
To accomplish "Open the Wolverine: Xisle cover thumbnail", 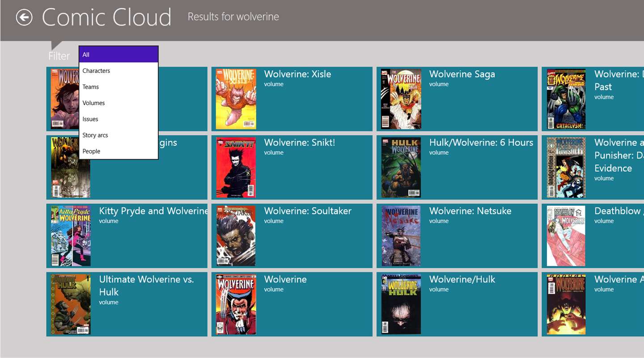I will tap(236, 99).
